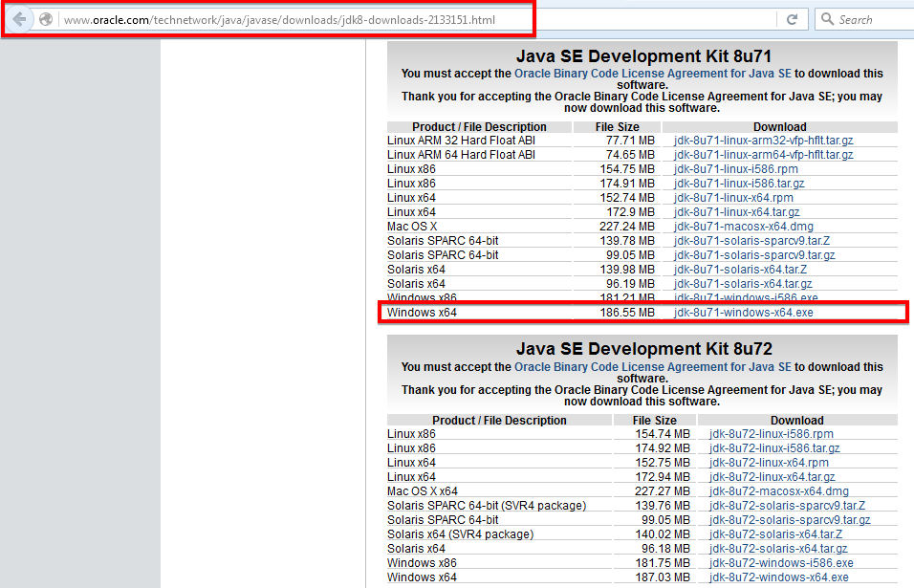Select the 'Java SE Development Kit 8u71' heading
This screenshot has height=588, width=914.
[x=642, y=56]
